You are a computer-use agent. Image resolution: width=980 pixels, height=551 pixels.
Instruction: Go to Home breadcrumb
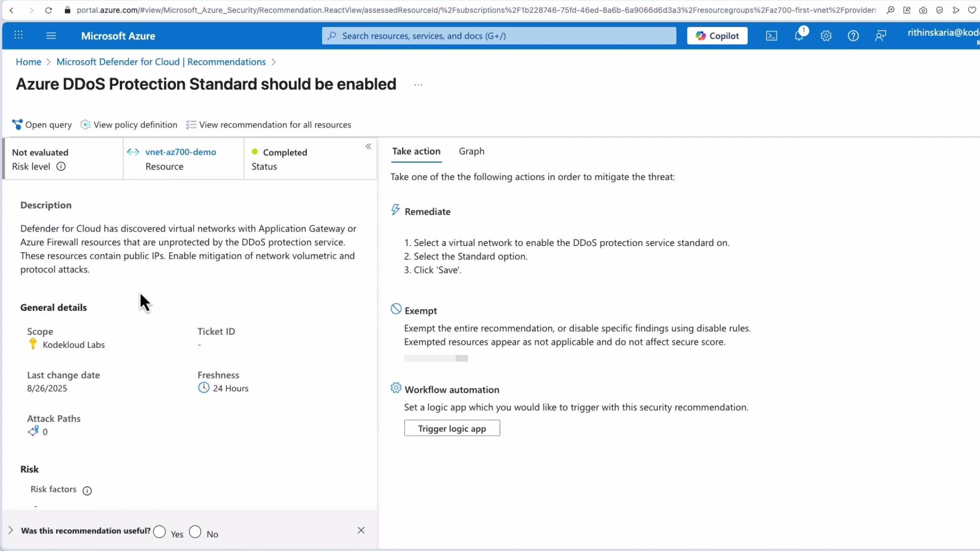tap(29, 62)
